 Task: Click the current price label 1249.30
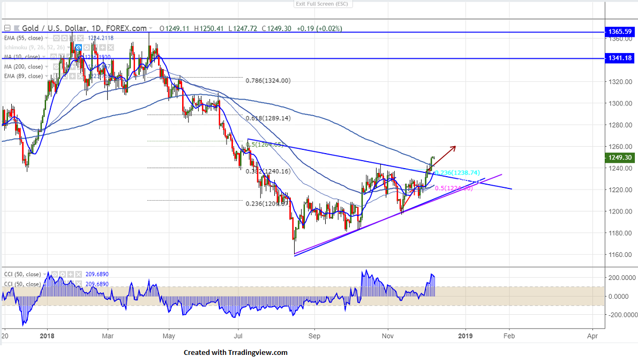[620, 157]
